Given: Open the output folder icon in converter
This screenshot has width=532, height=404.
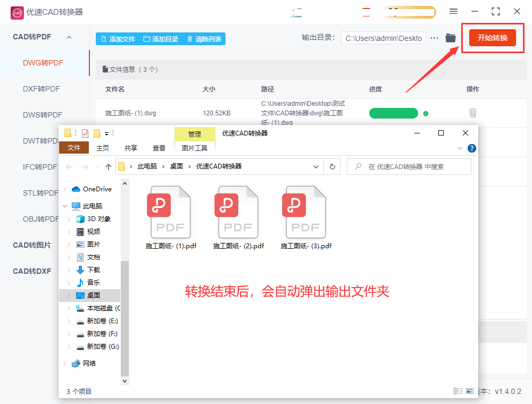Looking at the screenshot, I should [451, 38].
